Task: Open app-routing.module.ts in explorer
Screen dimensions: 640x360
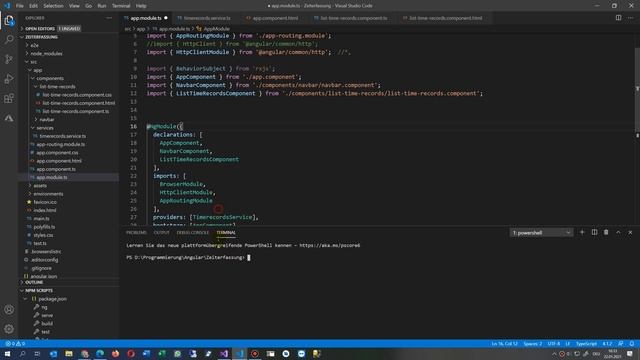Action: click(60, 144)
